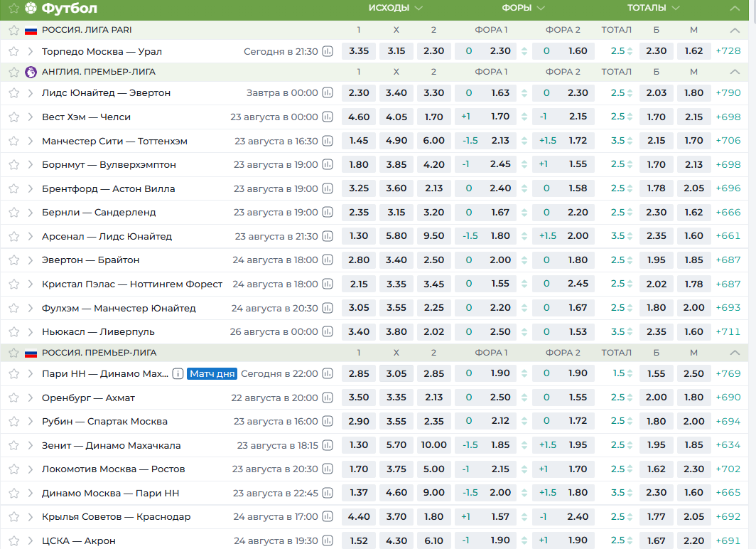The image size is (756, 549).
Task: Open statistics icon for Борнмут — Вулверхэмптон
Action: (328, 164)
